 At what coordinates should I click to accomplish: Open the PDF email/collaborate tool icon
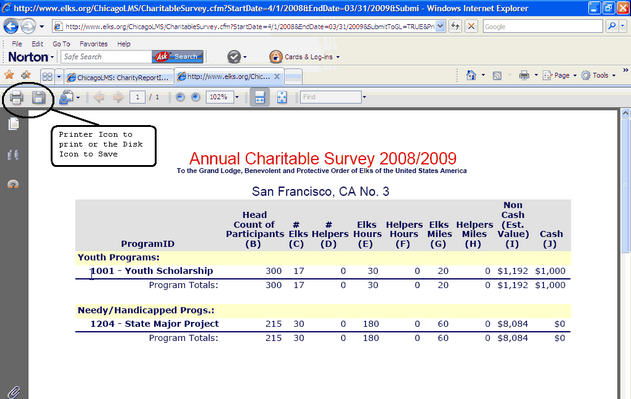pyautogui.click(x=66, y=97)
